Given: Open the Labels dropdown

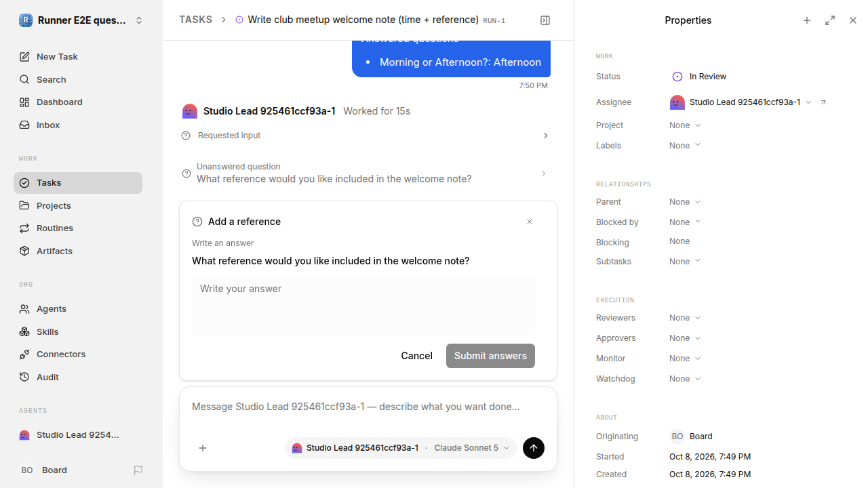Looking at the screenshot, I should [x=685, y=146].
